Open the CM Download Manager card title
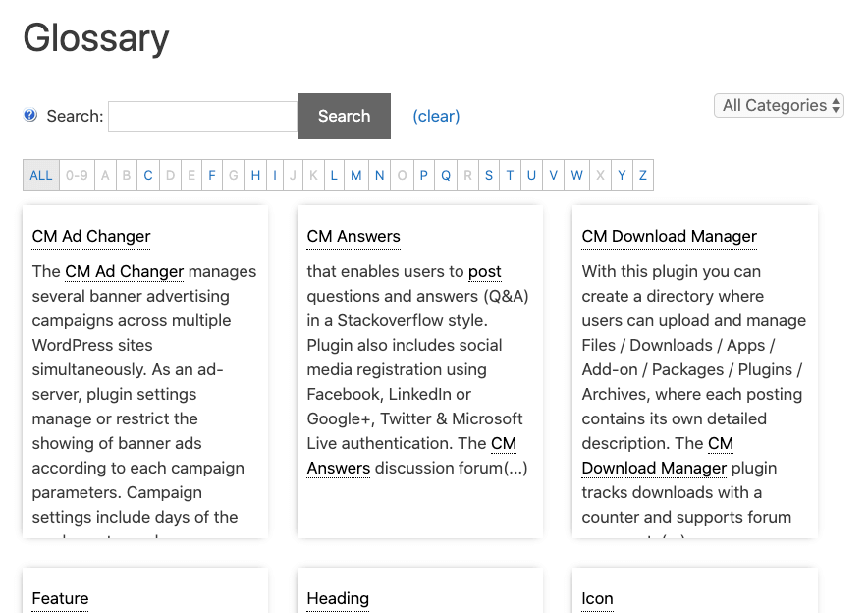Screen dimensions: 868x613 669,236
